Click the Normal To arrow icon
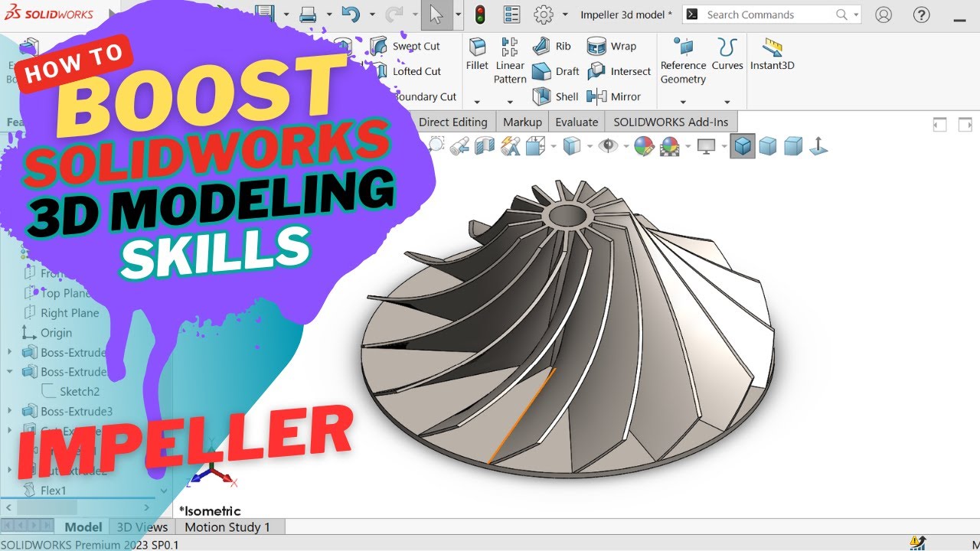 pos(818,146)
